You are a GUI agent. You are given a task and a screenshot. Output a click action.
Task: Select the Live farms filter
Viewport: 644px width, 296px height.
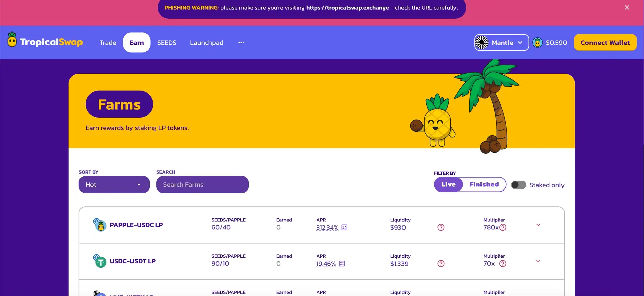click(x=448, y=184)
